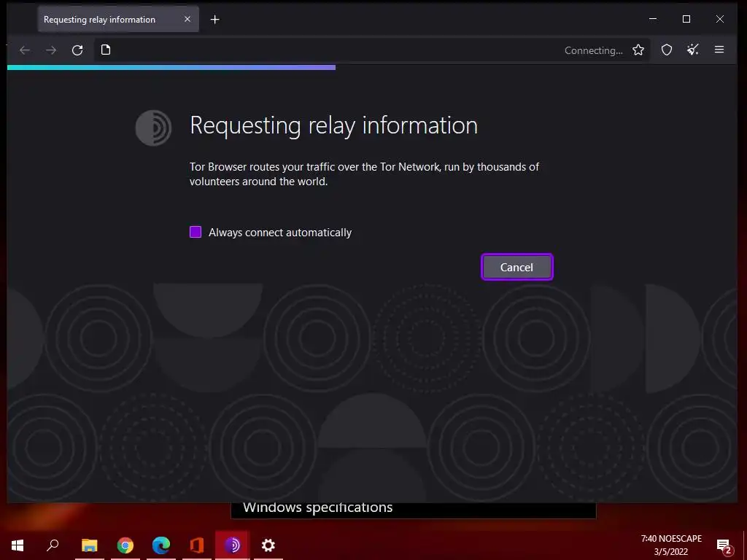The width and height of the screenshot is (747, 560).
Task: Click the Windows specifications heading behind browser
Action: (x=318, y=507)
